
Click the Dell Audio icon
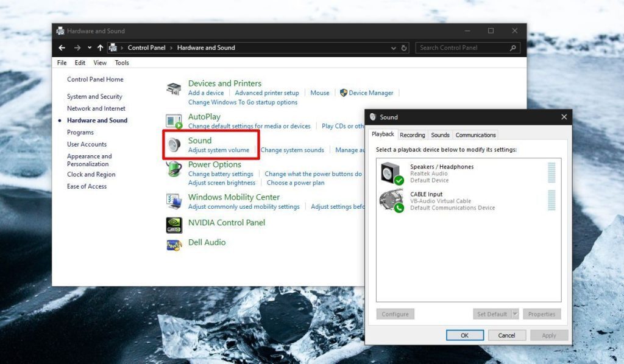pyautogui.click(x=173, y=242)
